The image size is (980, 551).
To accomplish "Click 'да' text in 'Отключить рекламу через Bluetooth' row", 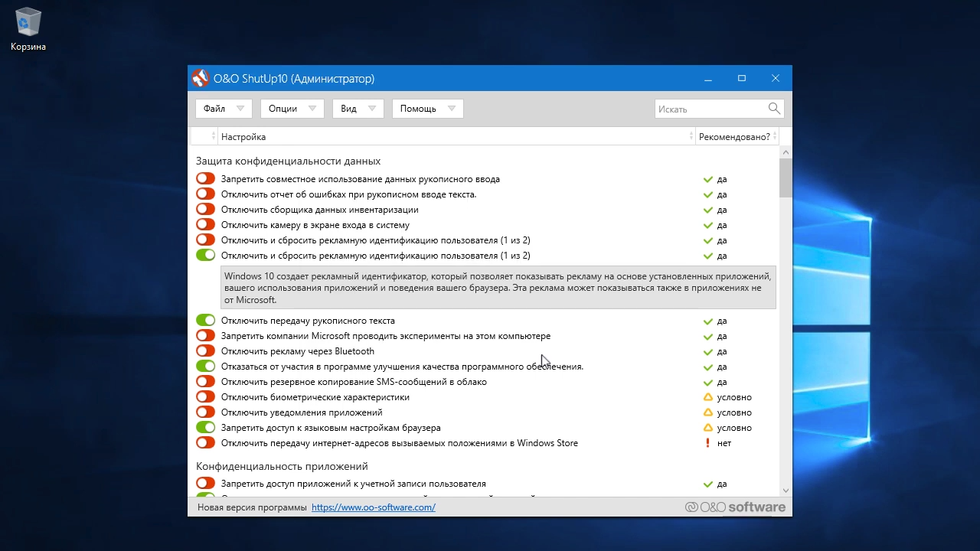I will 722,351.
